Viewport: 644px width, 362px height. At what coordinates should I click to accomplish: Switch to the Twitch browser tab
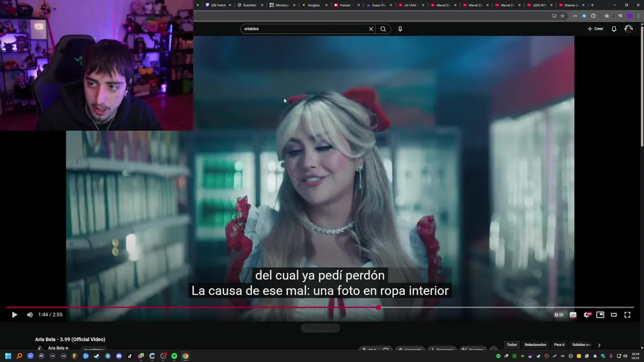[217, 5]
